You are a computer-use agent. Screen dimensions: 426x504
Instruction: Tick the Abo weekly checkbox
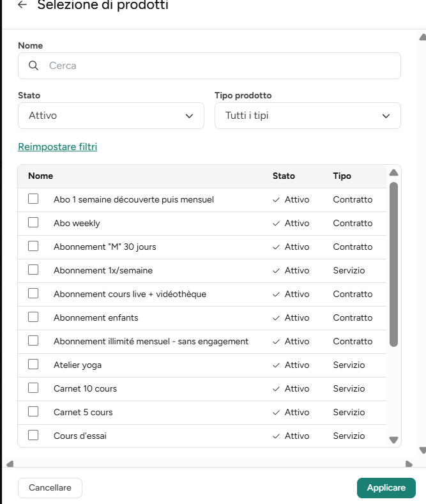pyautogui.click(x=33, y=222)
